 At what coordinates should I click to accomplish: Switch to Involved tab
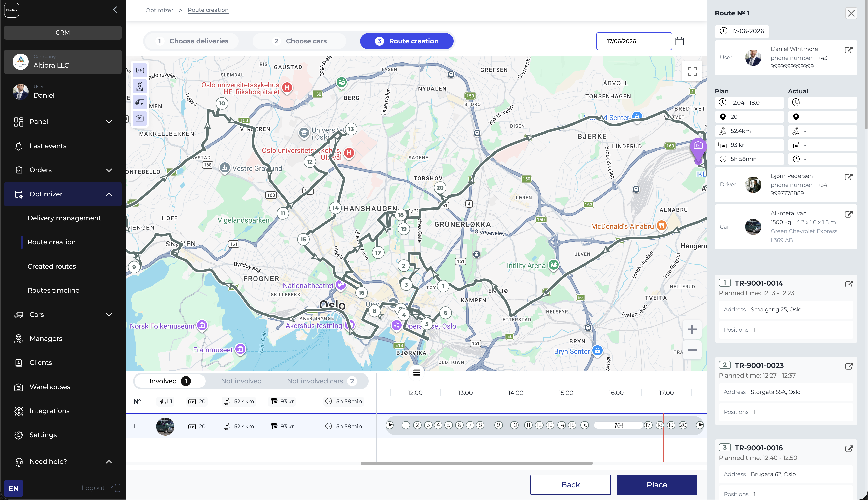[x=170, y=381]
